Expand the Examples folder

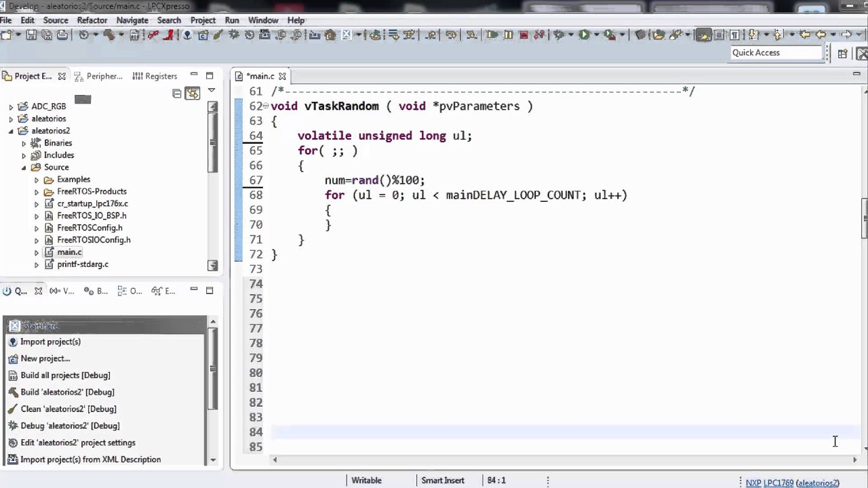coord(37,180)
